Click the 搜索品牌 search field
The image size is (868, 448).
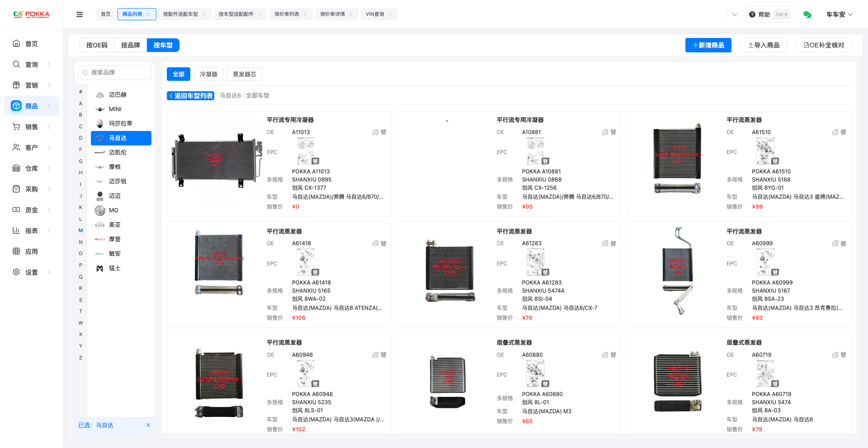(x=115, y=72)
